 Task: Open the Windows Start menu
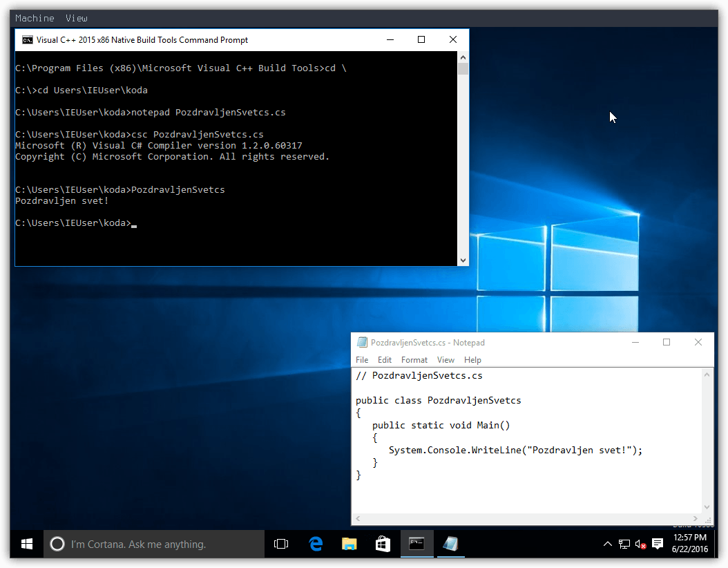coord(27,544)
